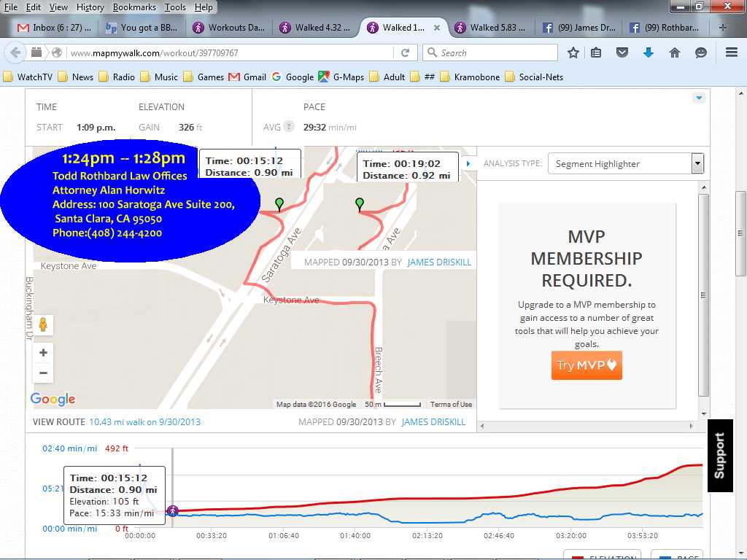Click the browser Back arrow button
Image resolution: width=747 pixels, height=560 pixels.
tap(15, 52)
